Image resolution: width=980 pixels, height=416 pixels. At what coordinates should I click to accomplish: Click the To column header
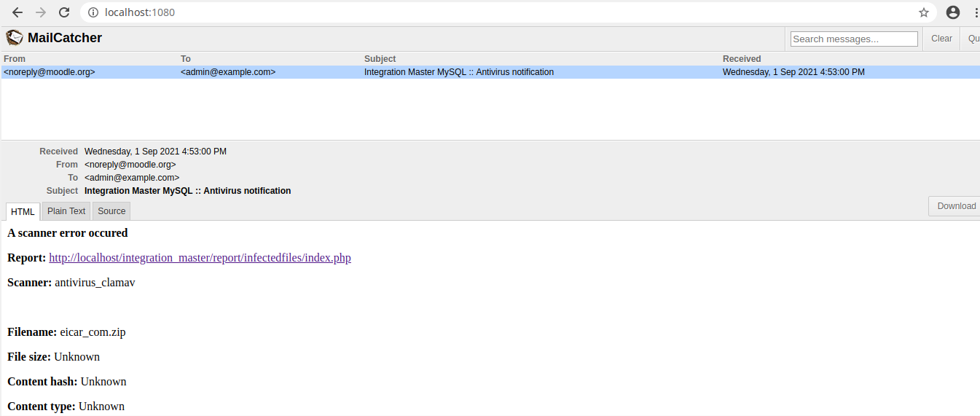pos(186,59)
